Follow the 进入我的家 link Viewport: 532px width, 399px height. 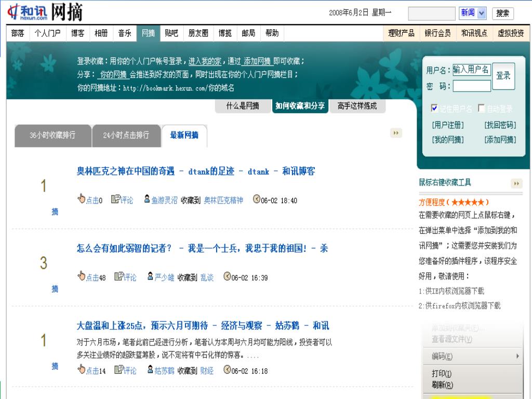pyautogui.click(x=205, y=61)
